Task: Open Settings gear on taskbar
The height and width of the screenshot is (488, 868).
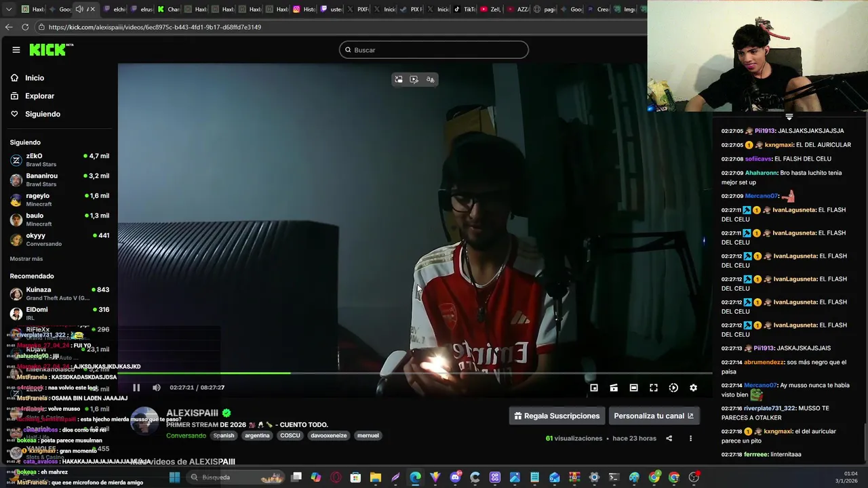Action: click(594, 477)
